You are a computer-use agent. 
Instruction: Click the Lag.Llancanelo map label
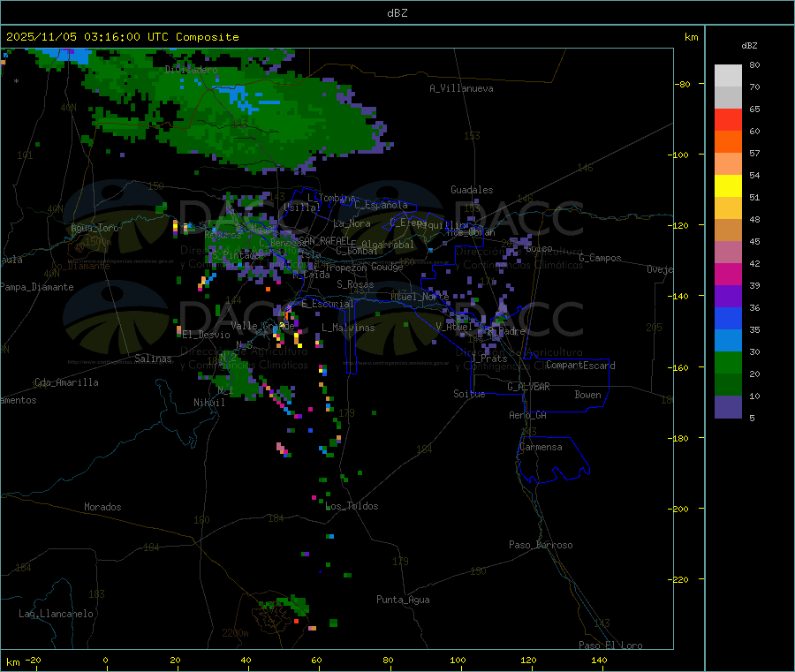[x=56, y=614]
